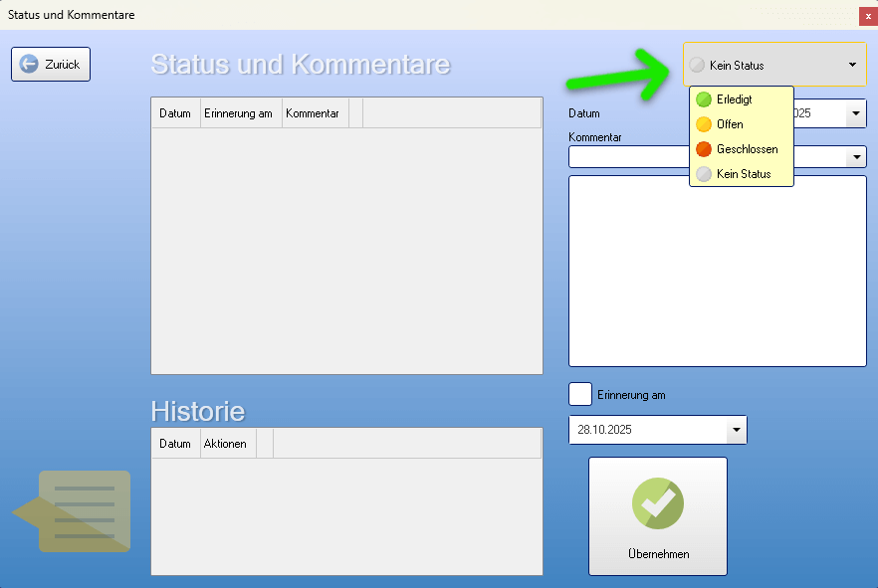Select the green Erledigt status icon

pos(704,99)
